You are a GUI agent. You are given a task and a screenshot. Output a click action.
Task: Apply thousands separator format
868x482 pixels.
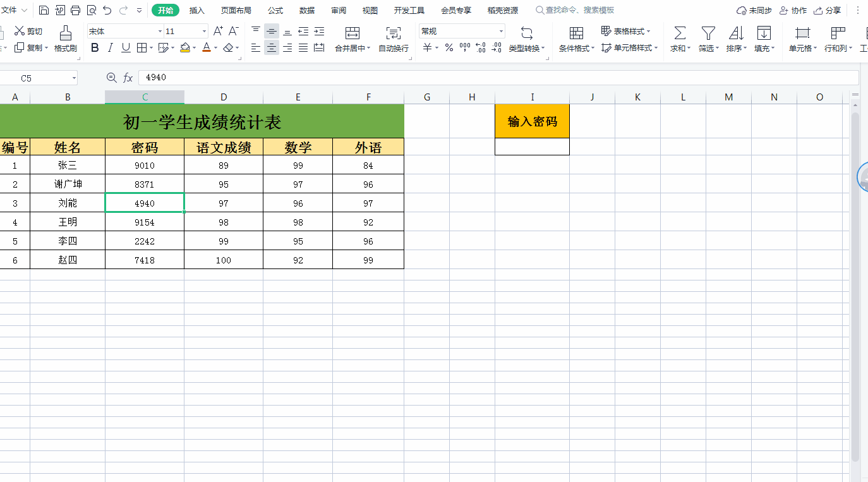tap(465, 47)
